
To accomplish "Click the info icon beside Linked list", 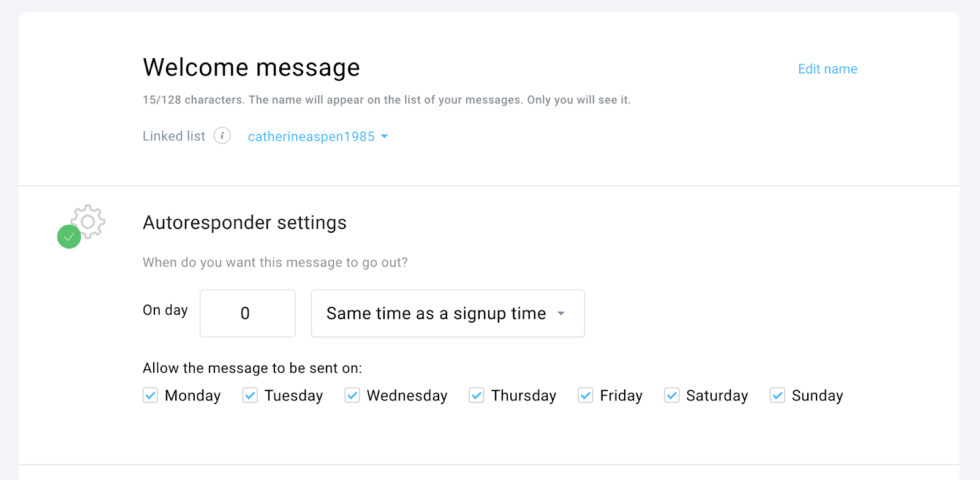I will point(222,136).
